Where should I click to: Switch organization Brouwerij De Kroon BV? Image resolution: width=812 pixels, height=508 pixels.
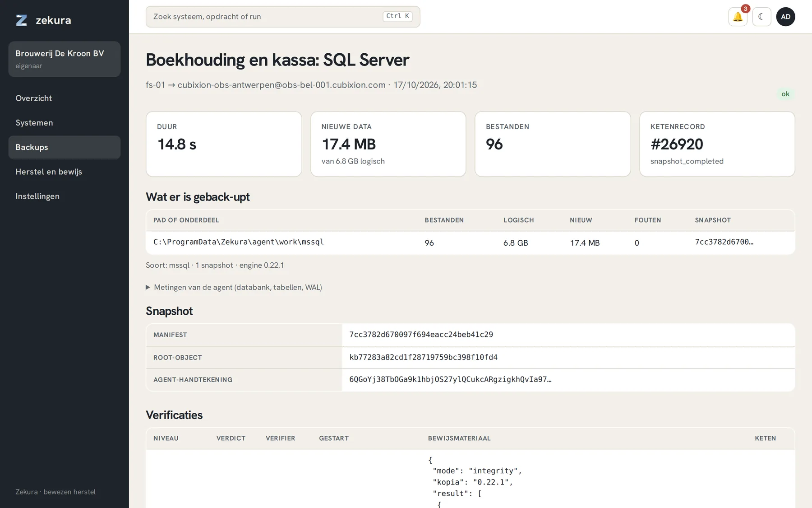(65, 59)
